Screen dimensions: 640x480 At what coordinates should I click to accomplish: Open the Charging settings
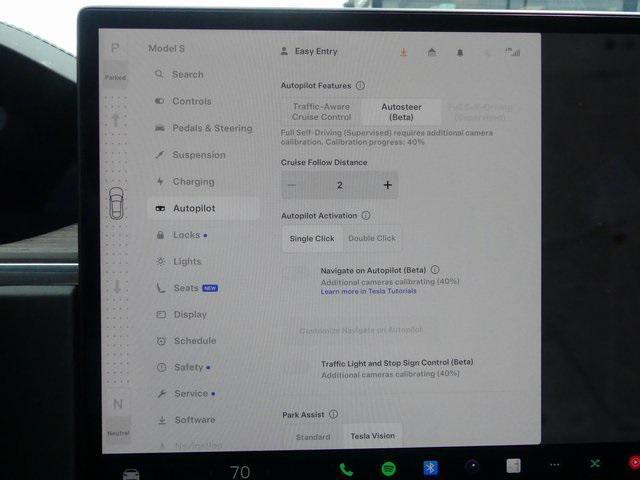pyautogui.click(x=185, y=182)
